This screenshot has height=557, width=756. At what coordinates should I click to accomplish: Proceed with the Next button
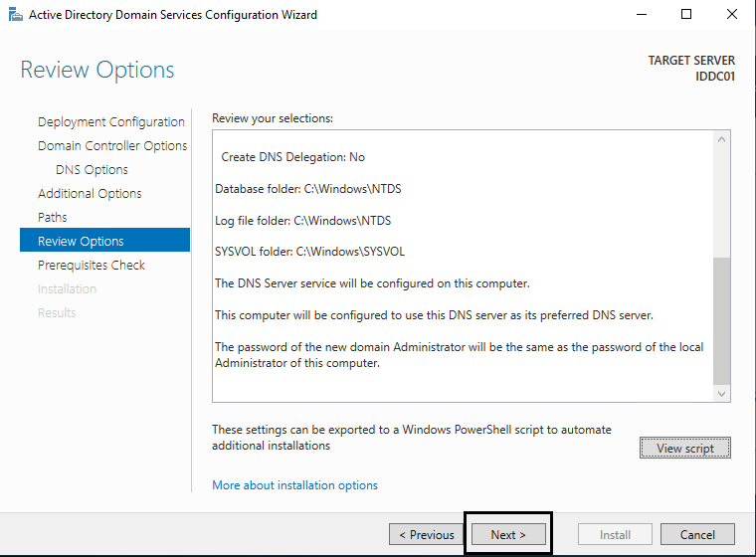pyautogui.click(x=508, y=534)
